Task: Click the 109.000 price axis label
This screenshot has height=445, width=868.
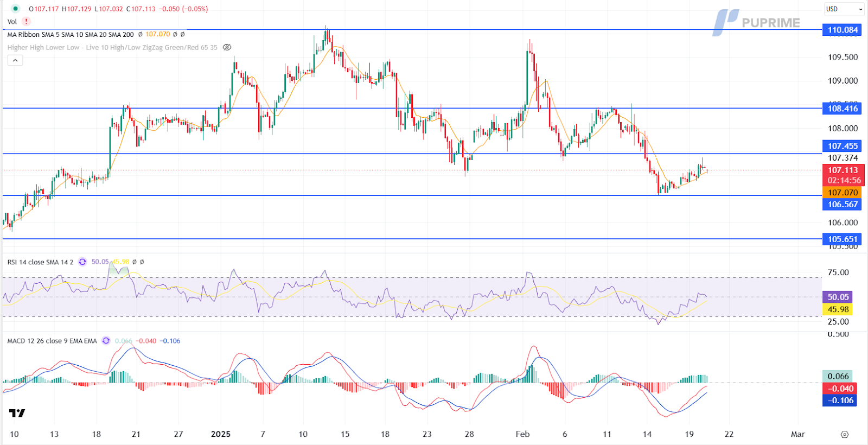Action: click(x=843, y=81)
